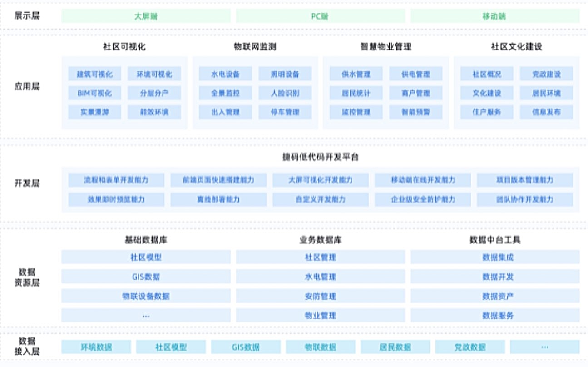
Task: Open the BIM可视化 module
Action: [95, 93]
